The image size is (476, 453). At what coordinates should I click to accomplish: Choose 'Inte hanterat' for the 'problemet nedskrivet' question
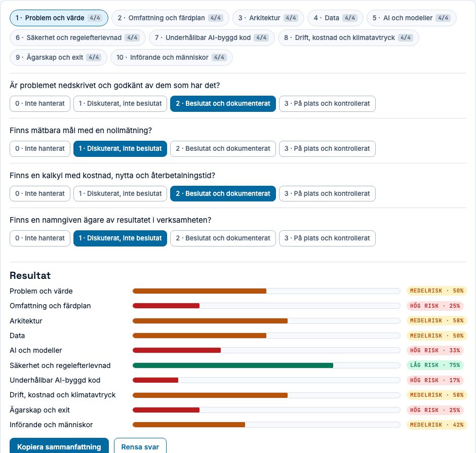[x=40, y=104]
